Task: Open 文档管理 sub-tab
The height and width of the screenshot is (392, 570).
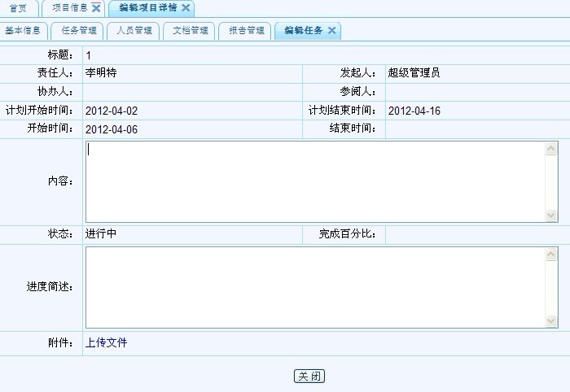Action: pyautogui.click(x=191, y=31)
